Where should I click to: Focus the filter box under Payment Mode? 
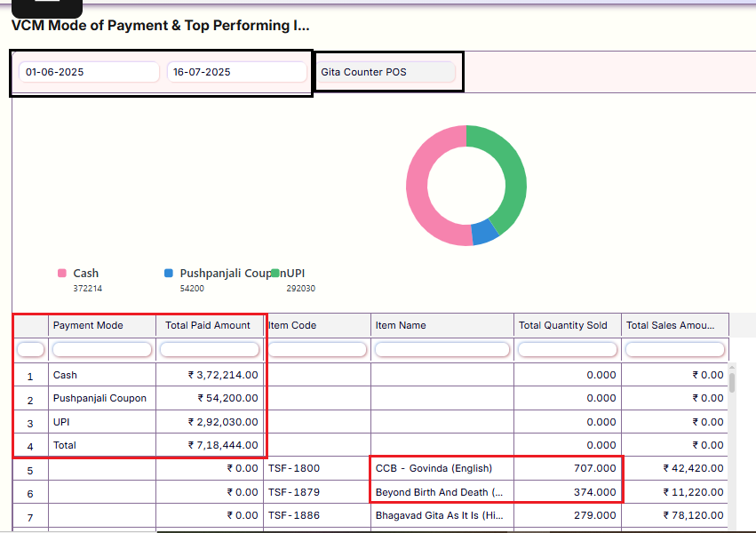click(x=102, y=350)
